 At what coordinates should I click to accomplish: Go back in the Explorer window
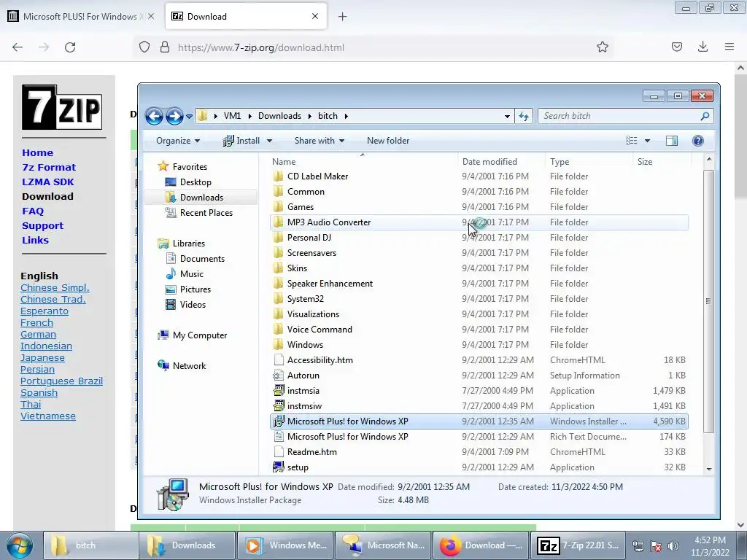point(154,116)
